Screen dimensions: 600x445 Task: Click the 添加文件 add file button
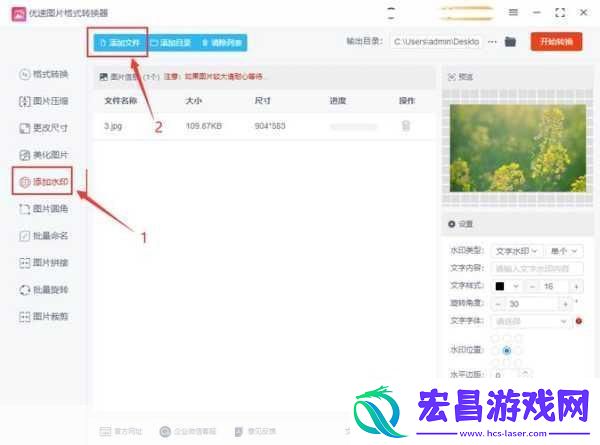tap(119, 42)
